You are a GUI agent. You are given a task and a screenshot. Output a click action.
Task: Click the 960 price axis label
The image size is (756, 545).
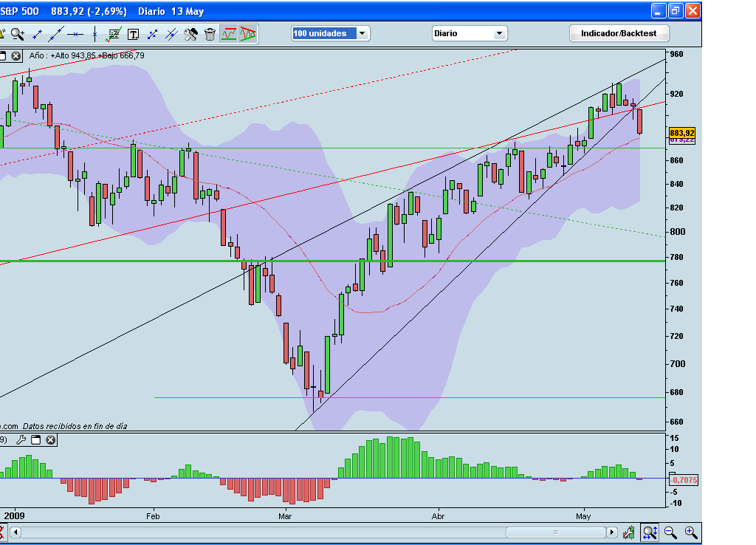676,54
